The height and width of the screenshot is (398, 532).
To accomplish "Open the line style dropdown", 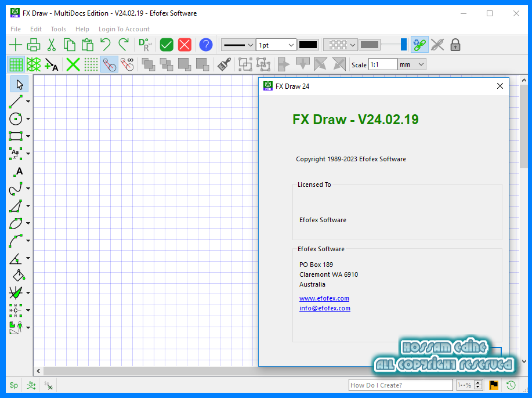I will [238, 45].
